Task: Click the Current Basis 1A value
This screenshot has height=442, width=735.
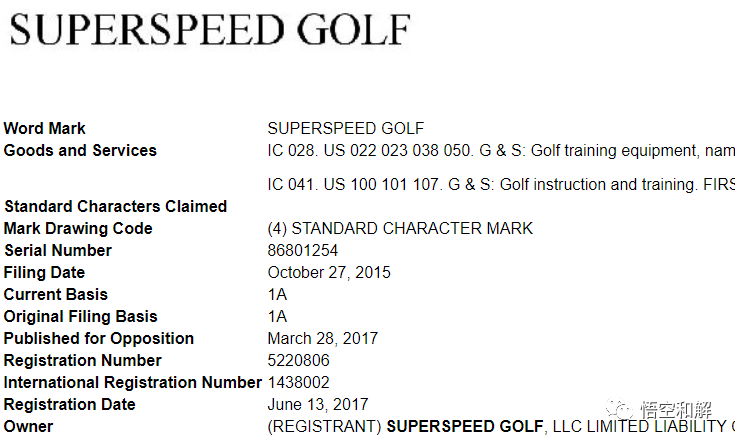Action: (277, 295)
